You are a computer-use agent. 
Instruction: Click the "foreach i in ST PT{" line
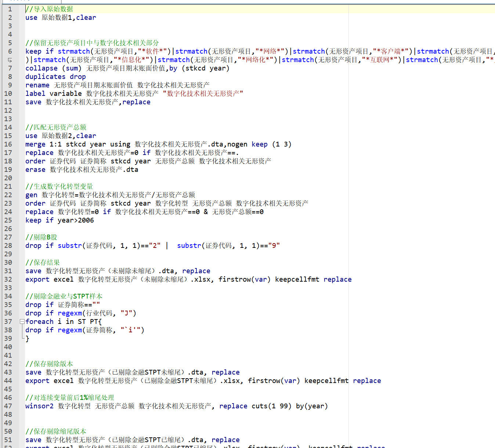click(64, 321)
